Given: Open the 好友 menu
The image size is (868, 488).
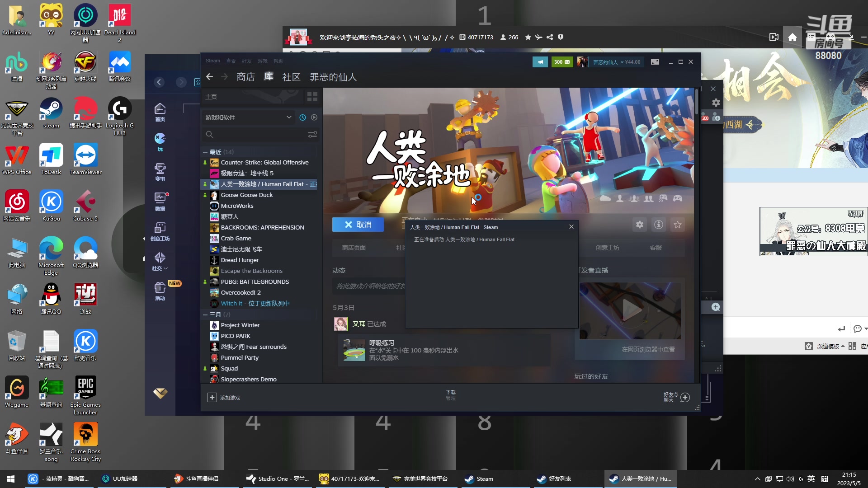Looking at the screenshot, I should (246, 61).
